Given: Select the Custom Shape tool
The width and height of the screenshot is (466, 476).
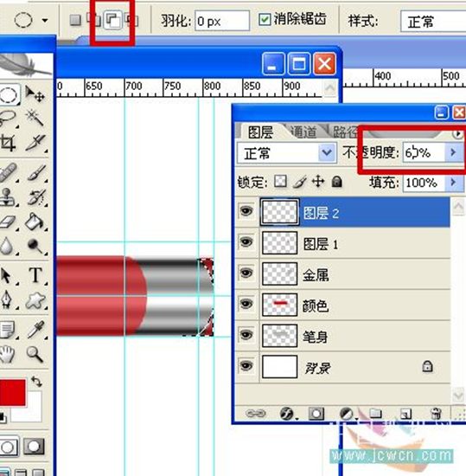Looking at the screenshot, I should [x=35, y=300].
